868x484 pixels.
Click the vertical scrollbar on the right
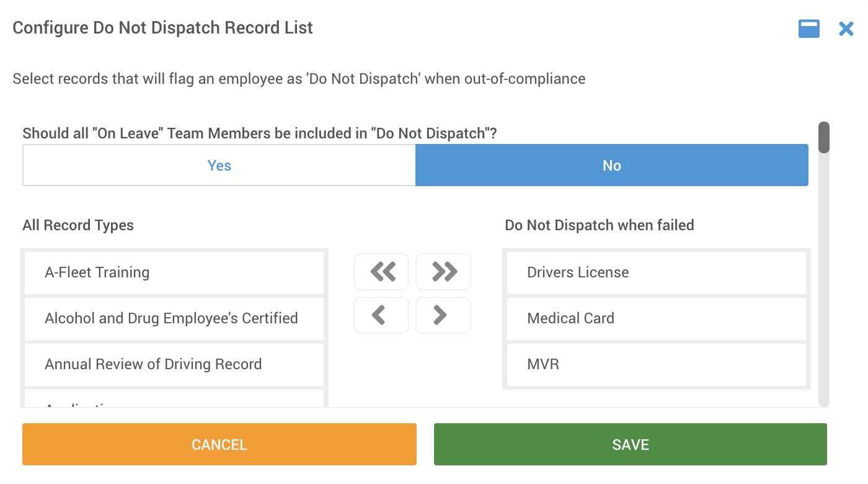coord(823,138)
